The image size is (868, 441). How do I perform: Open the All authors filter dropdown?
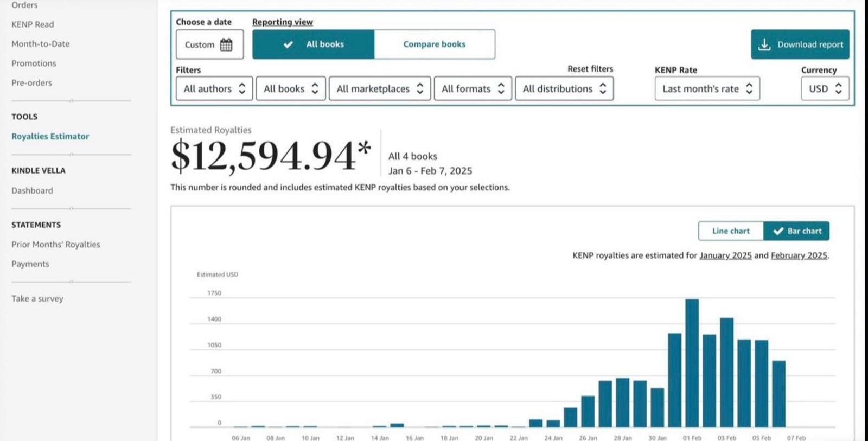point(214,89)
